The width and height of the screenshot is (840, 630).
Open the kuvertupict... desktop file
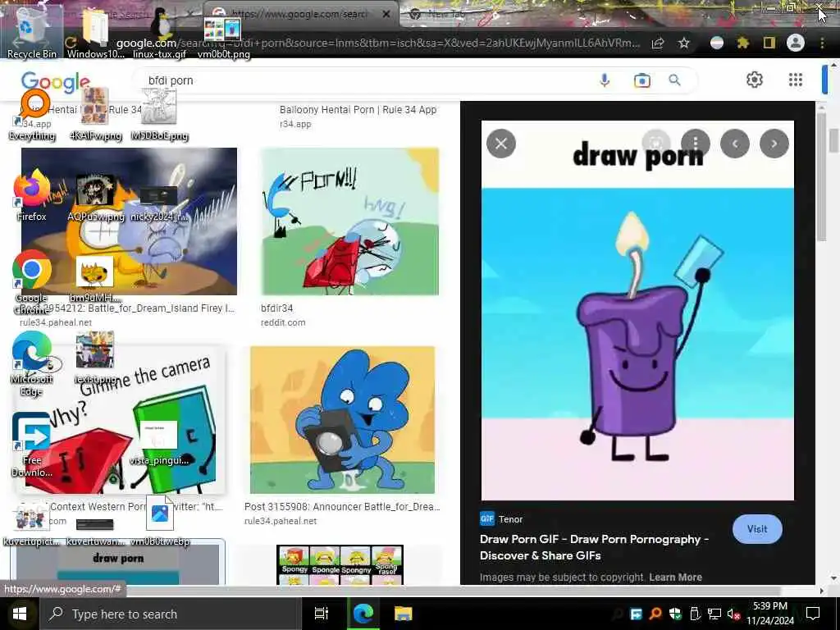31,525
